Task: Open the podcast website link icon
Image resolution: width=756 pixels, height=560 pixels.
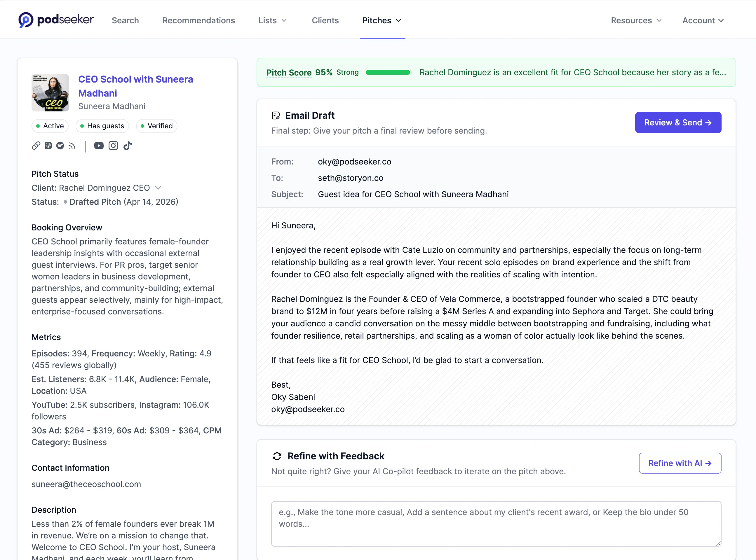Action: click(x=36, y=146)
